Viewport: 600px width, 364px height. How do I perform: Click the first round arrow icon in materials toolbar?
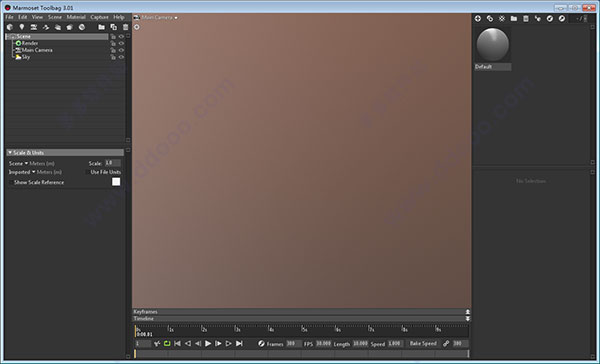[549, 18]
